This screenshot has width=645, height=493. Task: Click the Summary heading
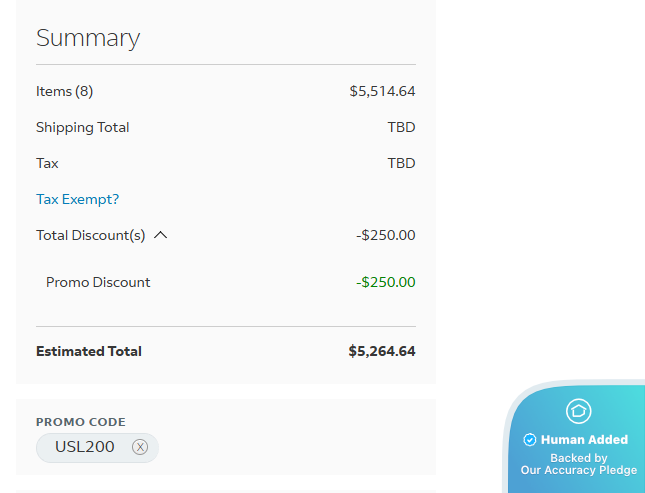click(88, 38)
